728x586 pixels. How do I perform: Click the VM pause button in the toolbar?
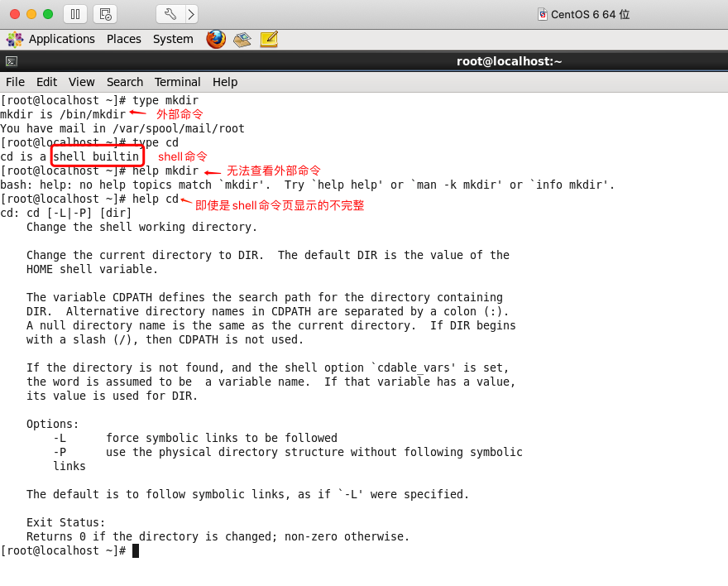(75, 14)
